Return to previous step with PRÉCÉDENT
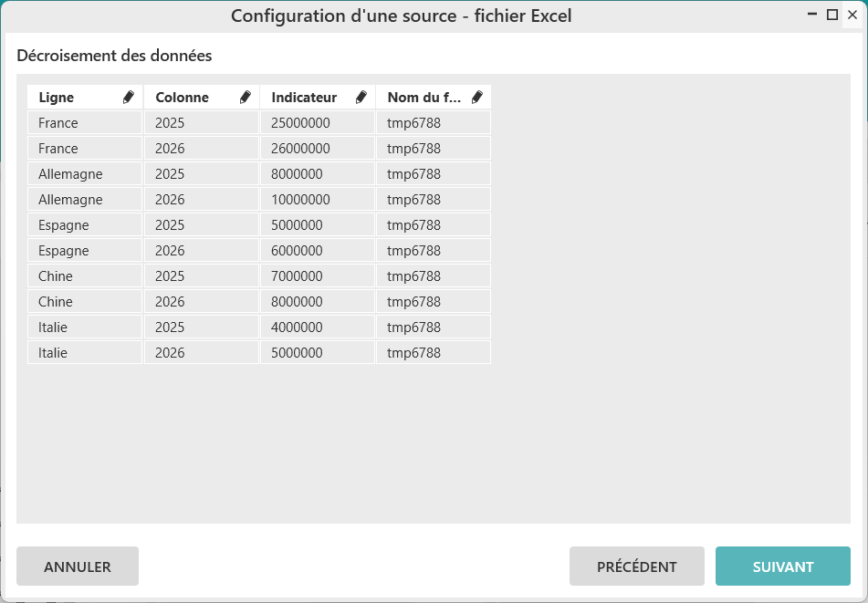The image size is (868, 603). 636,567
